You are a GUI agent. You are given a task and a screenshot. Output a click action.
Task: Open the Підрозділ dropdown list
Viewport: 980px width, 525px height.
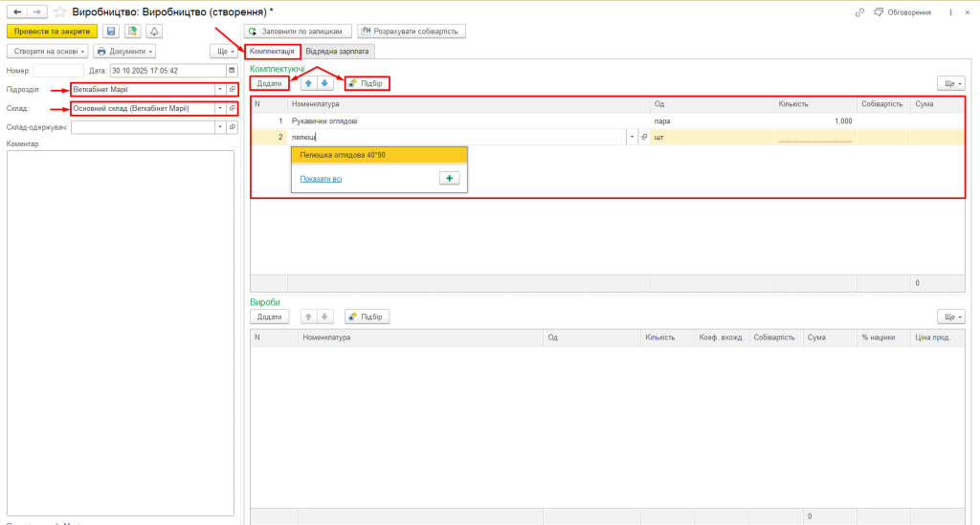219,90
